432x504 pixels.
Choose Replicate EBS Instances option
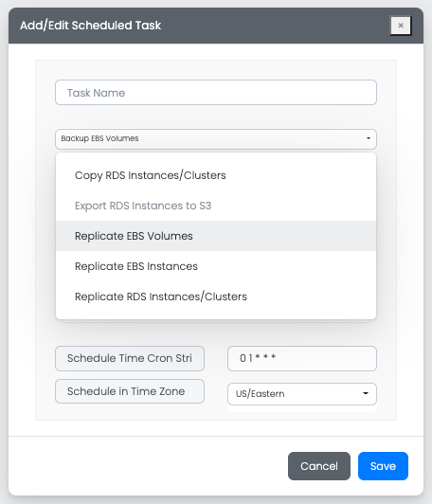216,266
